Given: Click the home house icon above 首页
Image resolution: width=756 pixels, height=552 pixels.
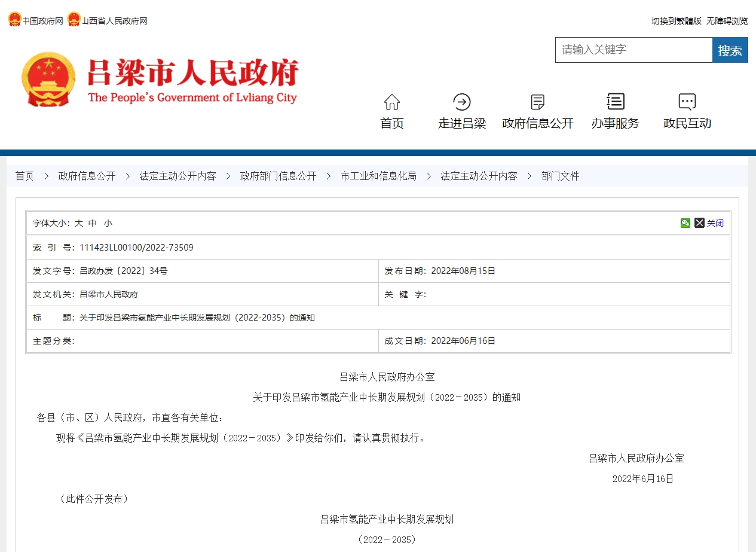Looking at the screenshot, I should (392, 102).
